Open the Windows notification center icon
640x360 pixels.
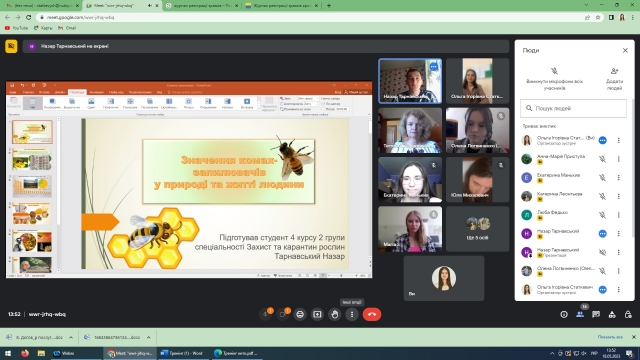click(631, 353)
